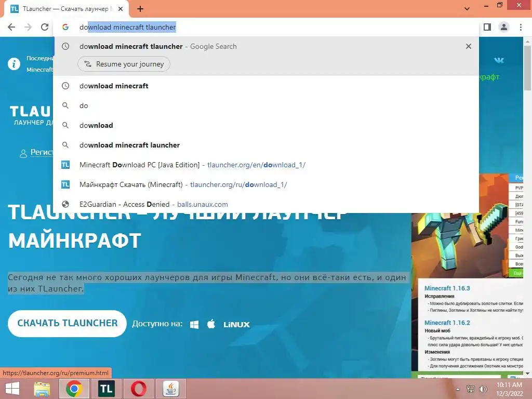The width and height of the screenshot is (532, 399).
Task: Switch to Chrome in the taskbar
Action: (x=74, y=389)
